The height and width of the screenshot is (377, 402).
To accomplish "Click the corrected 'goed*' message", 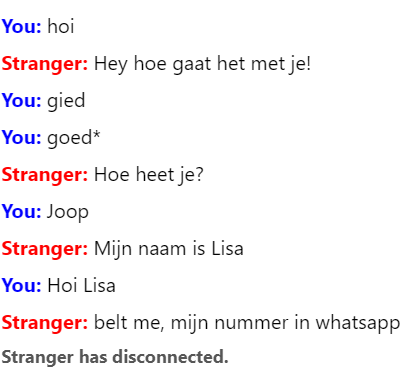I will (x=74, y=138).
